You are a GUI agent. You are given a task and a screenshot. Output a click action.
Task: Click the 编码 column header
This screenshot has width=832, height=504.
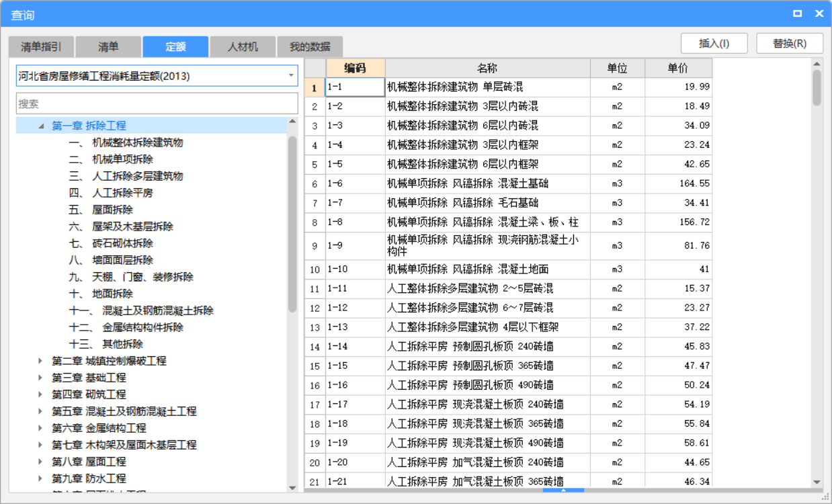(356, 68)
